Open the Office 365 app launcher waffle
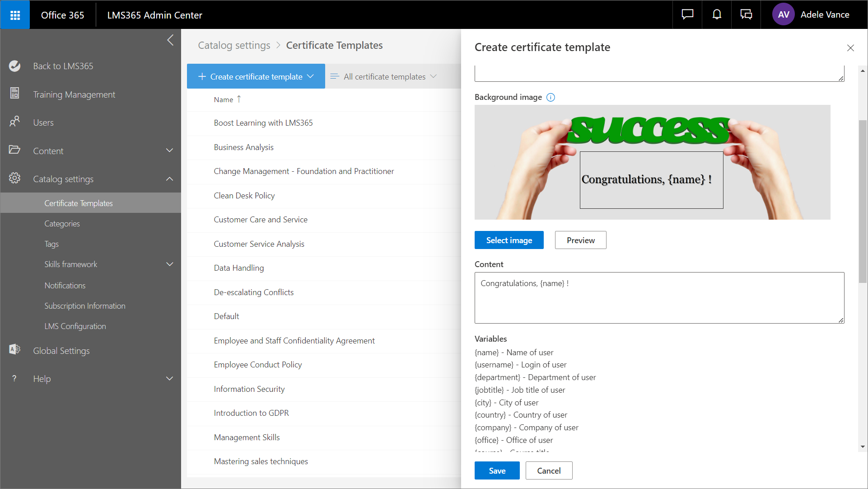The image size is (868, 489). tap(15, 15)
